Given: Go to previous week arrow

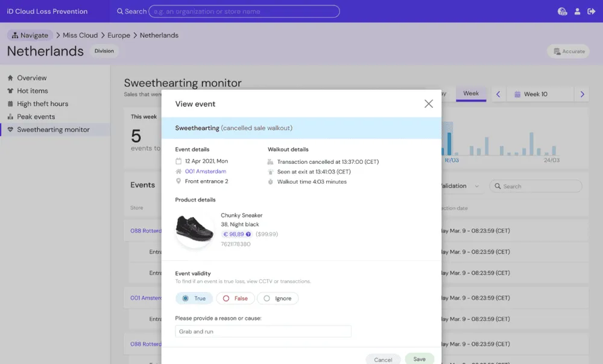Looking at the screenshot, I should pyautogui.click(x=498, y=94).
